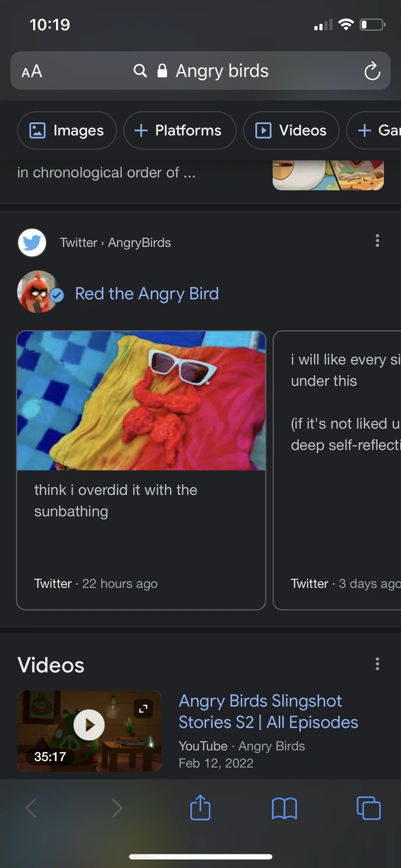Open page settings via the AA icon

click(x=31, y=71)
